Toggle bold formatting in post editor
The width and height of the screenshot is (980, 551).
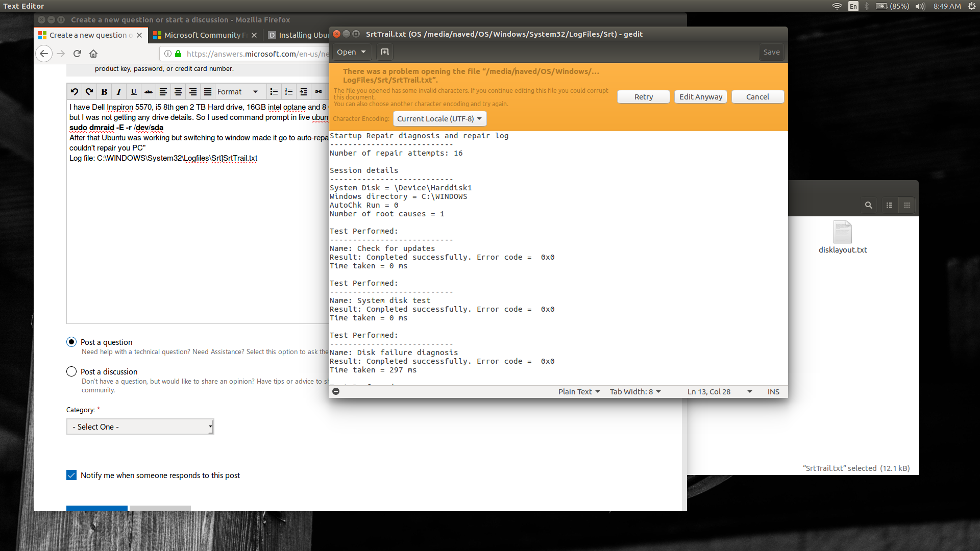coord(104,92)
